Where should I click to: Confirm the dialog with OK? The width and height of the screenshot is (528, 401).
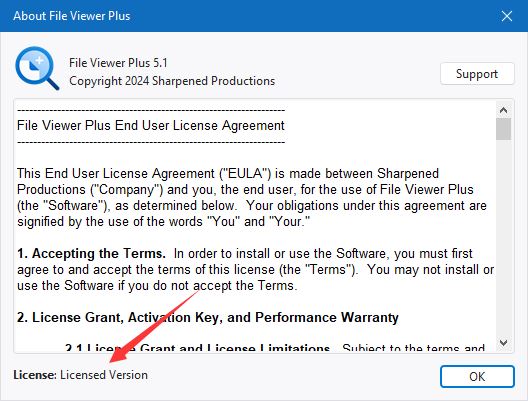pyautogui.click(x=477, y=376)
